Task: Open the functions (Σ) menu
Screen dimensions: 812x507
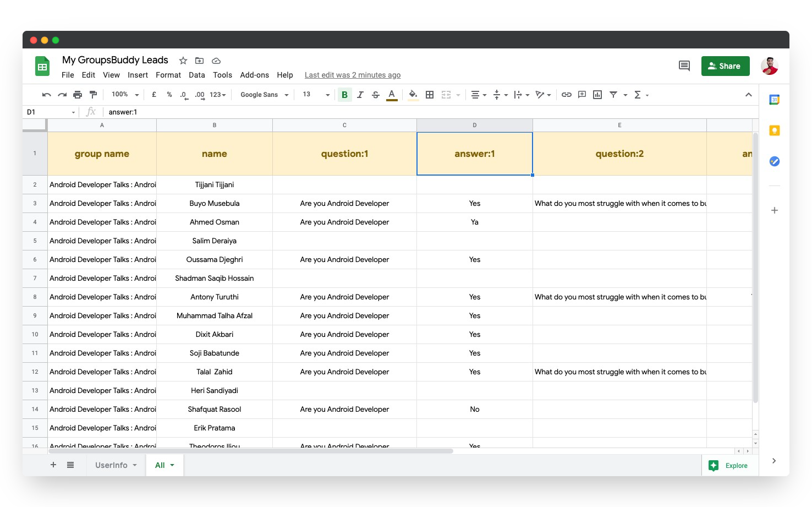Action: 638,94
